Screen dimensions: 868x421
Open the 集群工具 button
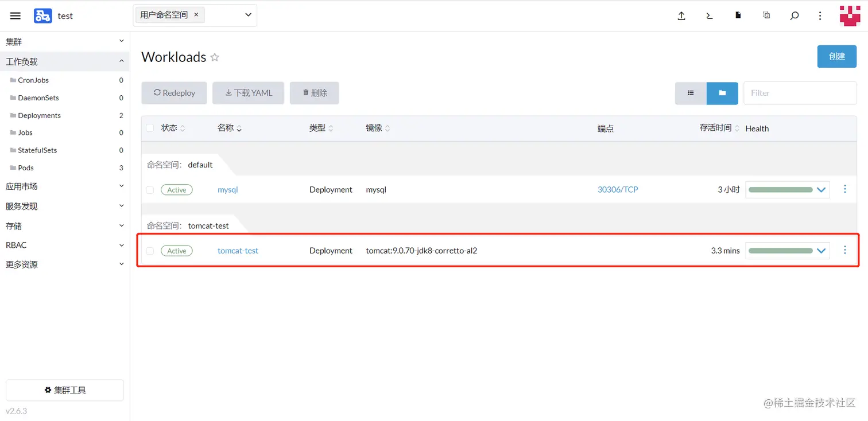(65, 390)
